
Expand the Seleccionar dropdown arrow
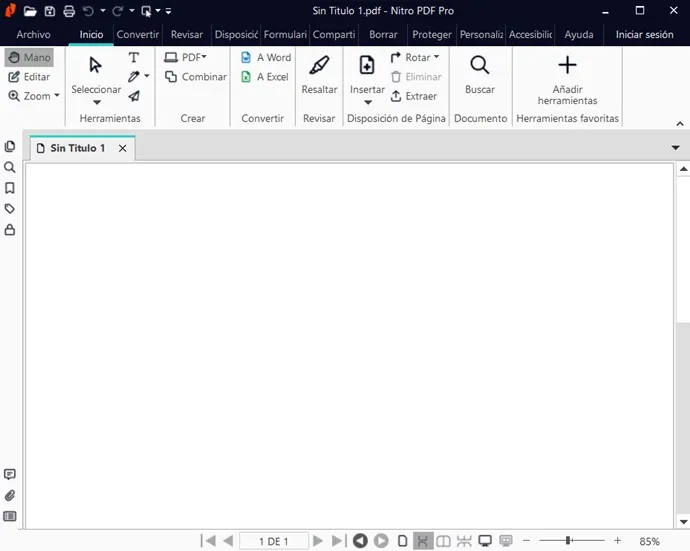97,103
